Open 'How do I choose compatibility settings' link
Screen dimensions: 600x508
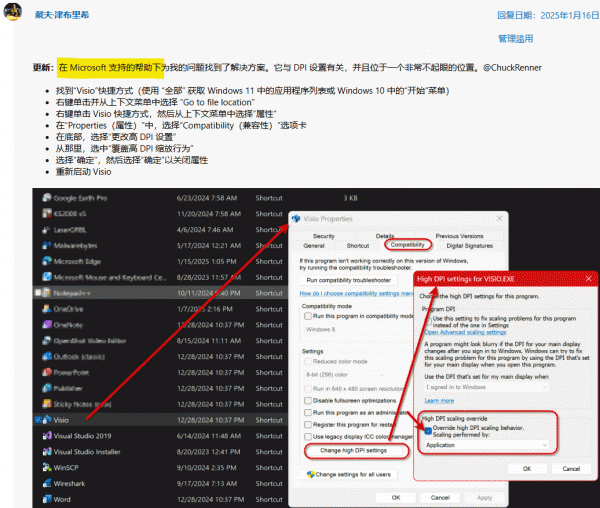[x=356, y=293]
